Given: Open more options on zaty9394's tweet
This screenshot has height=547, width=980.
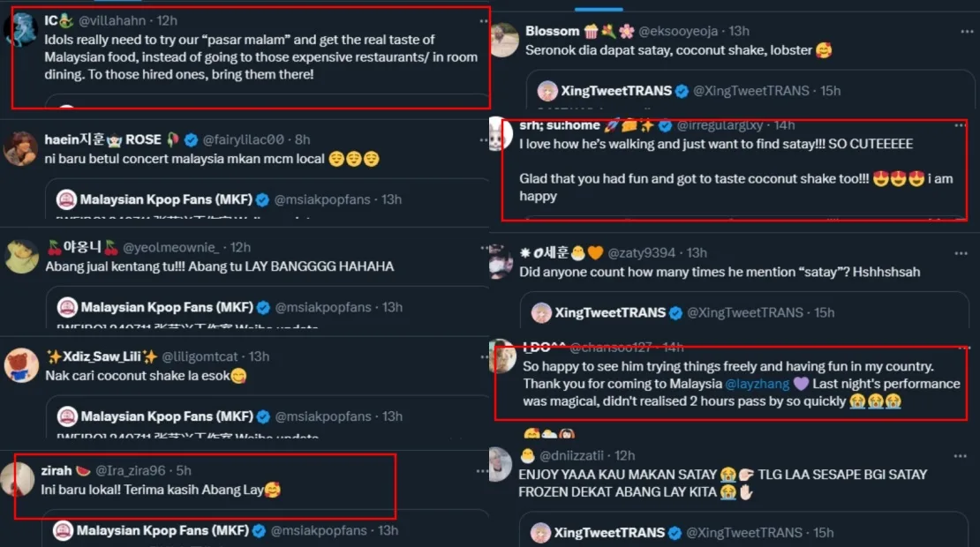Looking at the screenshot, I should (961, 253).
